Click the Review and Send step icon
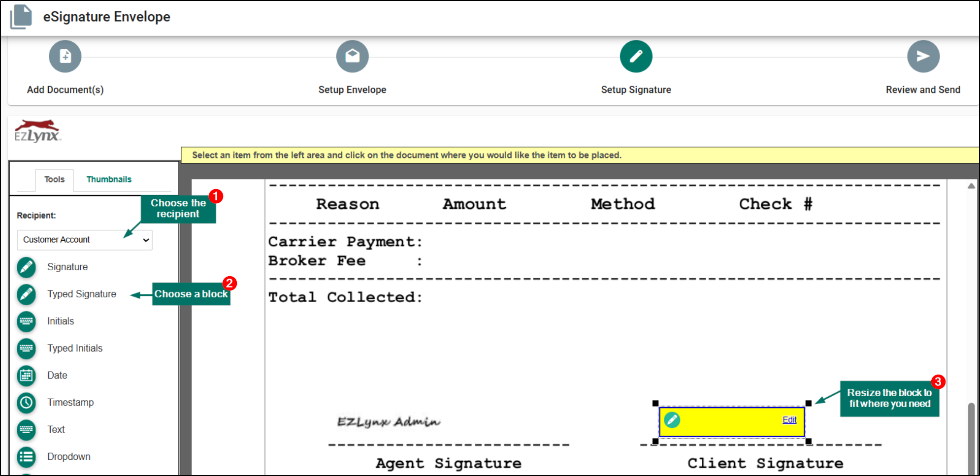 pyautogui.click(x=922, y=56)
